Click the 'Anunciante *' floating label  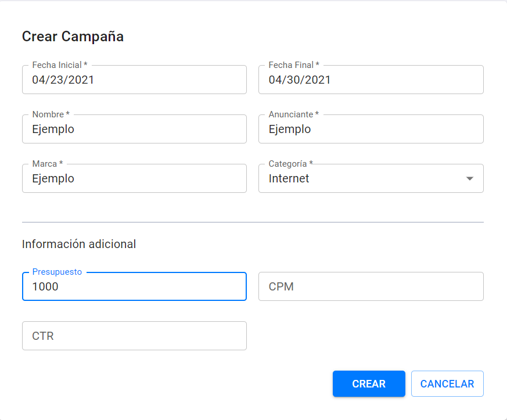[x=293, y=114]
